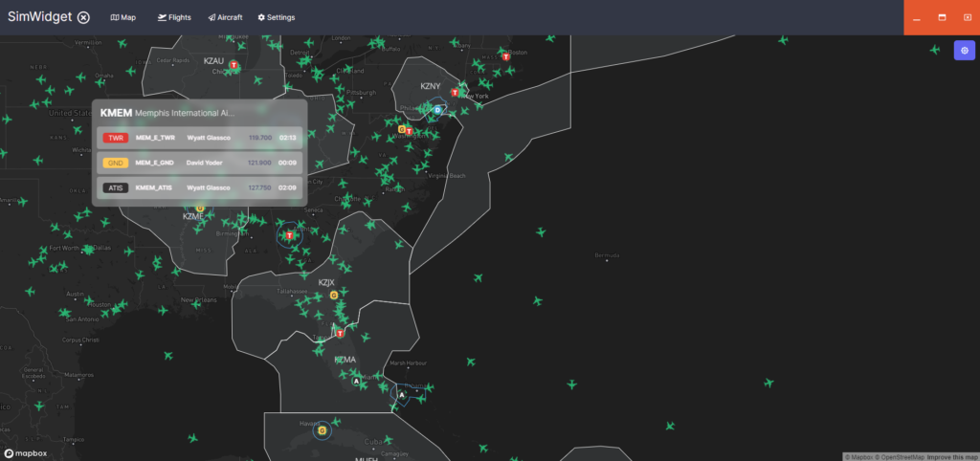Select the MEM_E_TWR tower controller row

pyautogui.click(x=200, y=138)
